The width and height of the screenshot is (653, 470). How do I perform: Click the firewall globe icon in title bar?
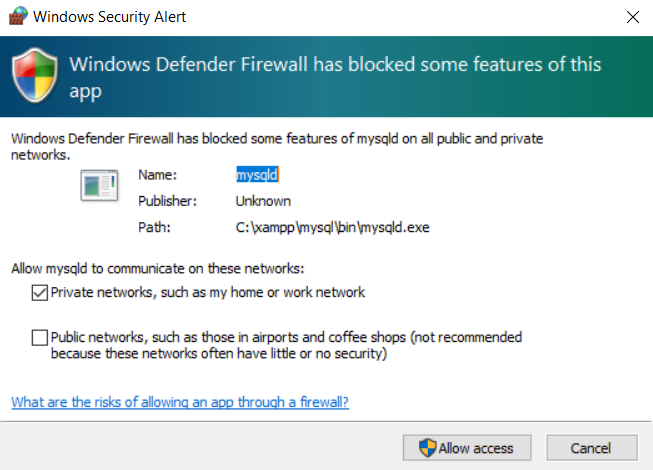click(x=18, y=16)
